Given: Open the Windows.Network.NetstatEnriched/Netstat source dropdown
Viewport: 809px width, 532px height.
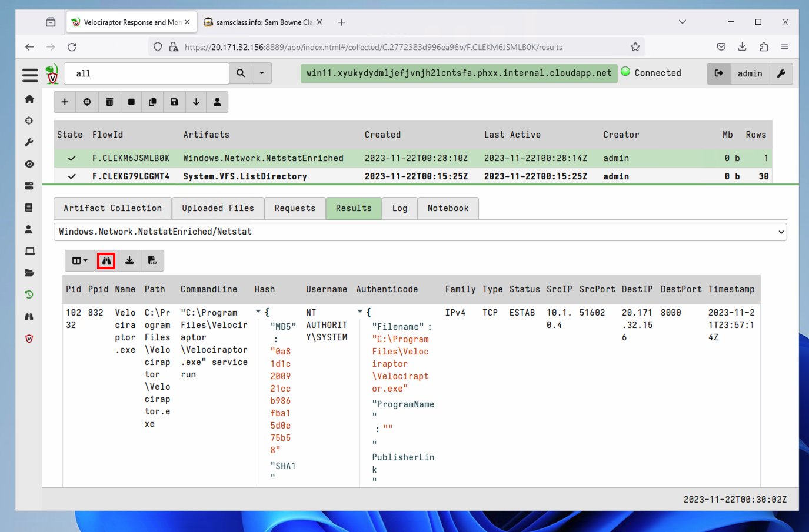Looking at the screenshot, I should coord(420,232).
